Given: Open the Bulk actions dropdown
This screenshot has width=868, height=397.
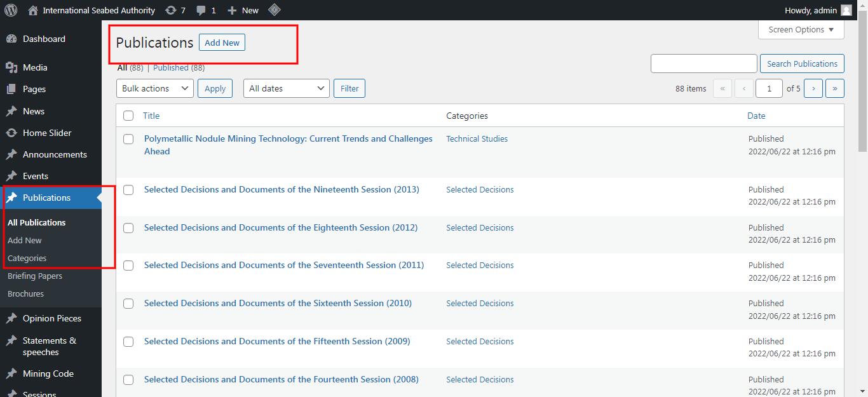Looking at the screenshot, I should (x=155, y=88).
